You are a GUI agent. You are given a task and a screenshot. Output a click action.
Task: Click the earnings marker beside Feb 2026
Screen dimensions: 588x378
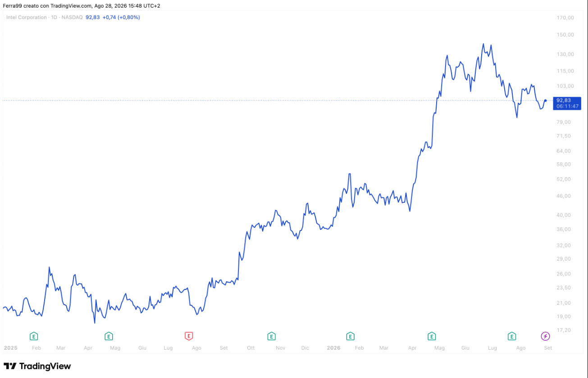point(350,336)
